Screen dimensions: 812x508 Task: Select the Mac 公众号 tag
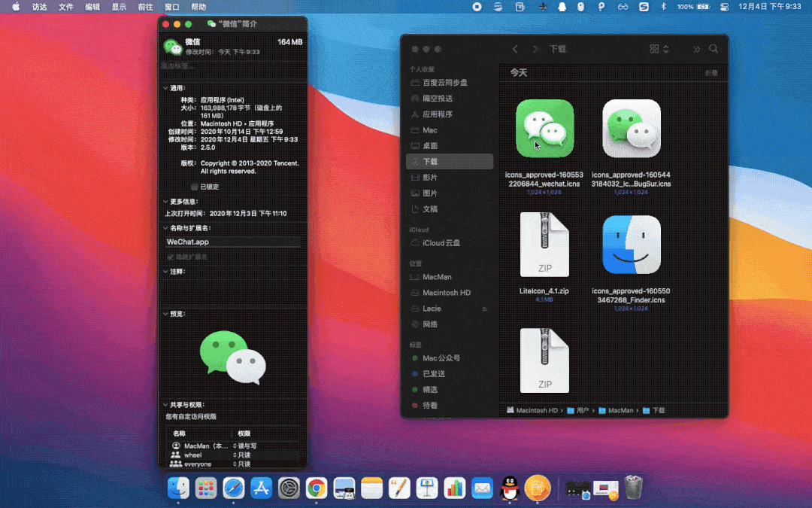(x=441, y=358)
